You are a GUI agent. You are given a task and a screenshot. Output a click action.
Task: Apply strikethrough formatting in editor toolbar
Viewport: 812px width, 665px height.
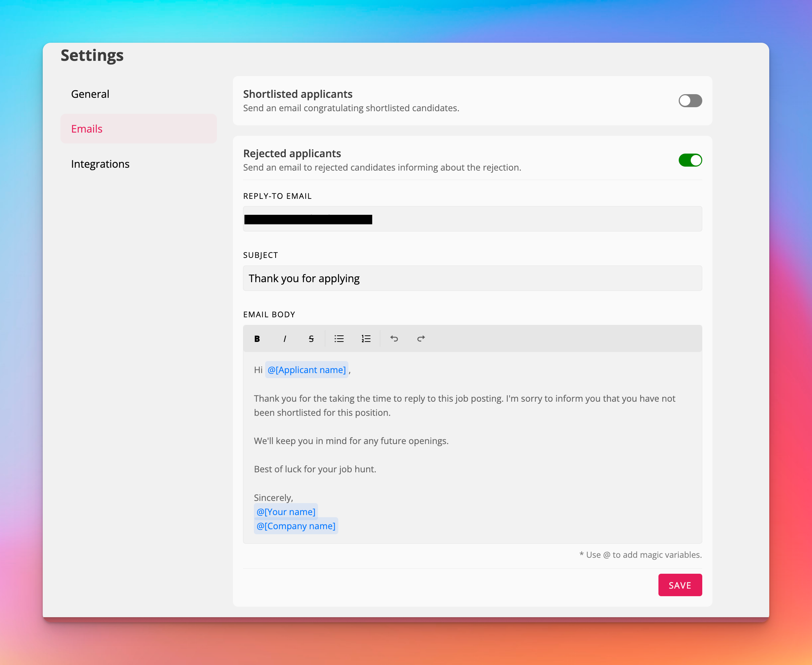tap(311, 339)
